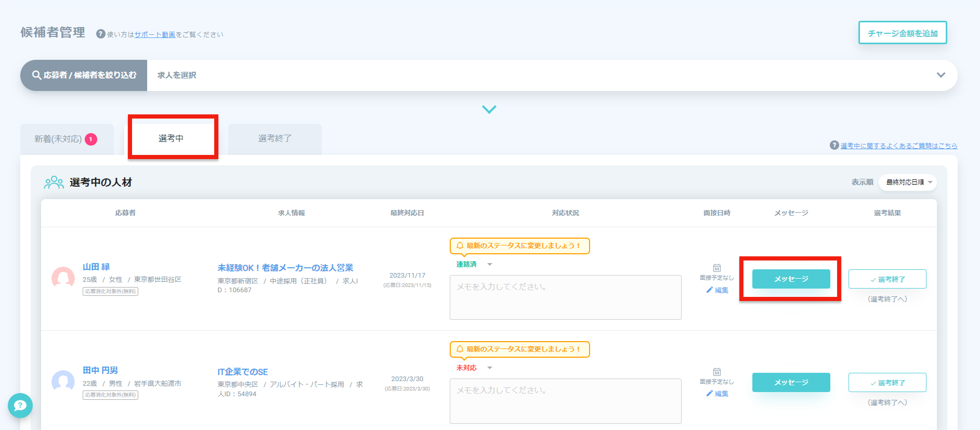Open the 未経験OK！老舗メーカーの法人営業 job link
The width and height of the screenshot is (980, 430).
click(285, 268)
